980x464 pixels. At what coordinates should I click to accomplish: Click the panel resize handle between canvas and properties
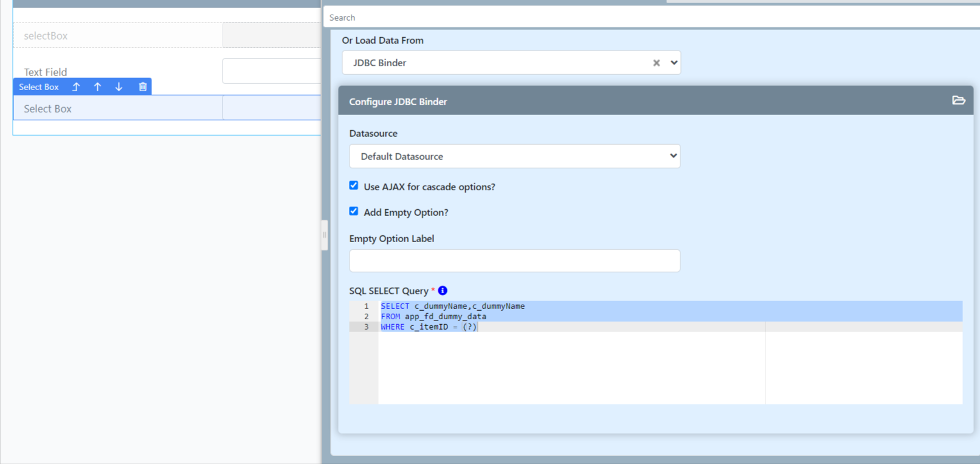pos(324,235)
